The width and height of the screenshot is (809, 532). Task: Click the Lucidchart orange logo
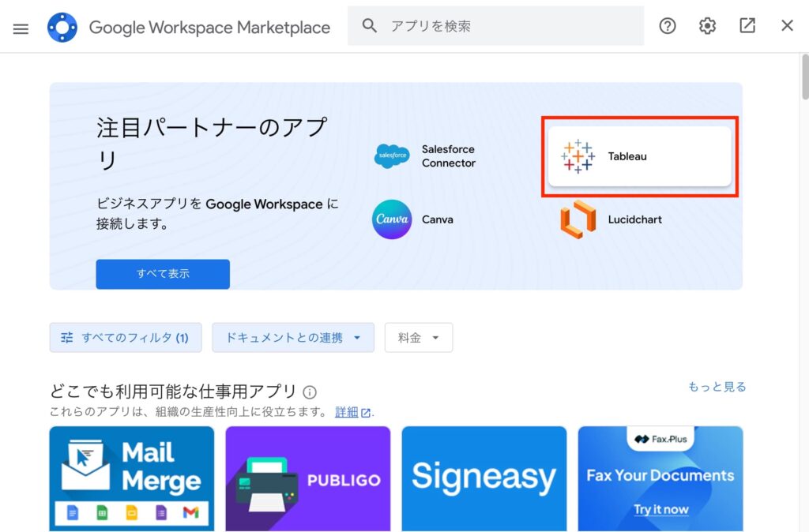pos(578,219)
